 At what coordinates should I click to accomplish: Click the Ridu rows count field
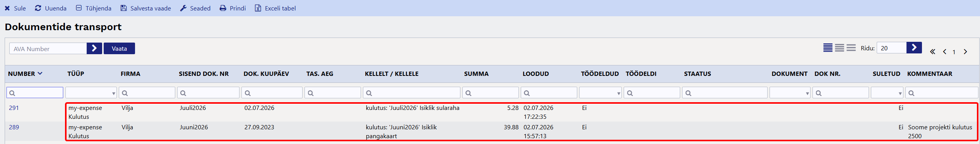pyautogui.click(x=891, y=48)
